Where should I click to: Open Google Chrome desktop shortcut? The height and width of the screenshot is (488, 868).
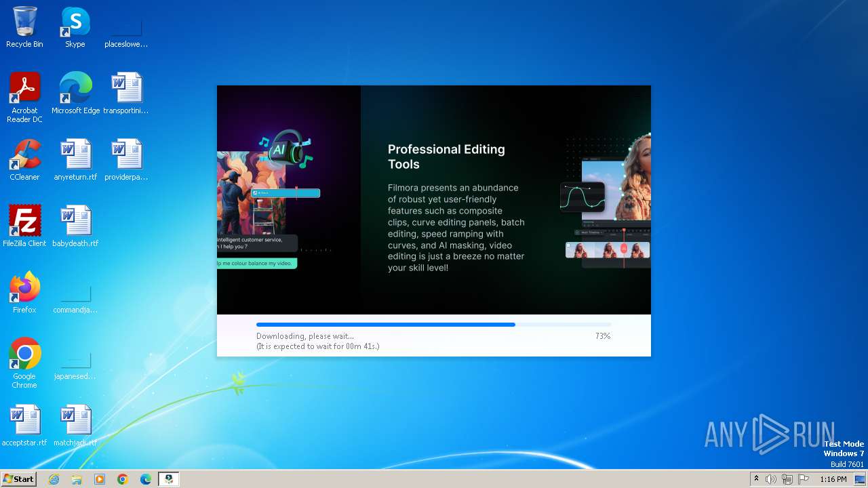[x=24, y=363]
